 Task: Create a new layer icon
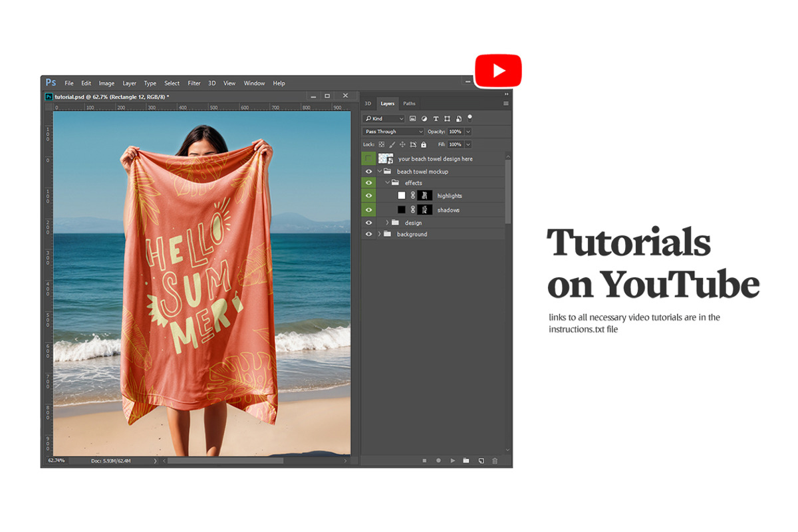481,460
